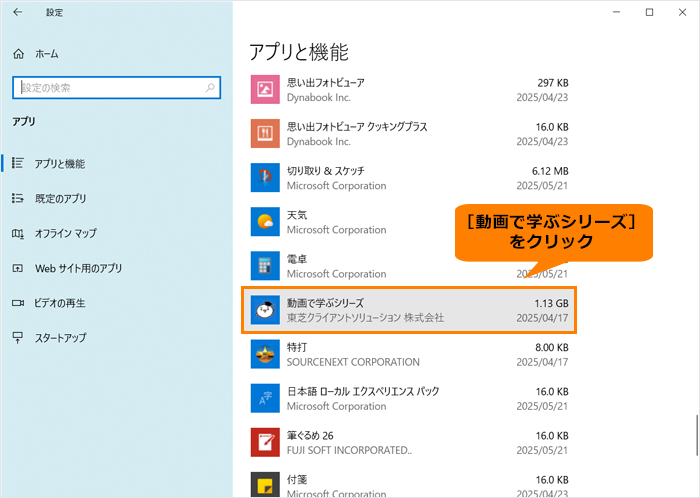Click the 日本語 ローカル エクスペリエンス パック icon
This screenshot has width=700, height=498.
pyautogui.click(x=265, y=398)
